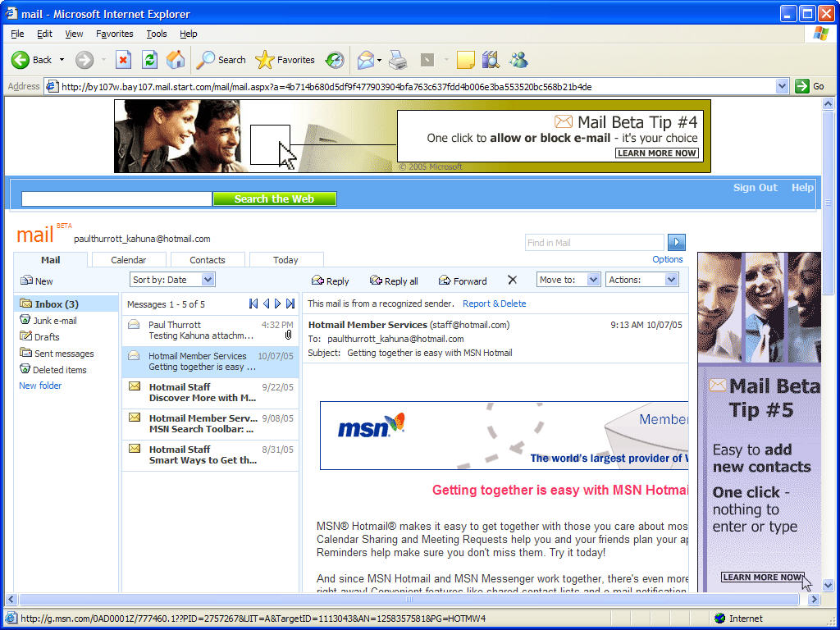Open the Mail icon dropdown arrow
Image resolution: width=840 pixels, height=630 pixels.
coord(379,60)
